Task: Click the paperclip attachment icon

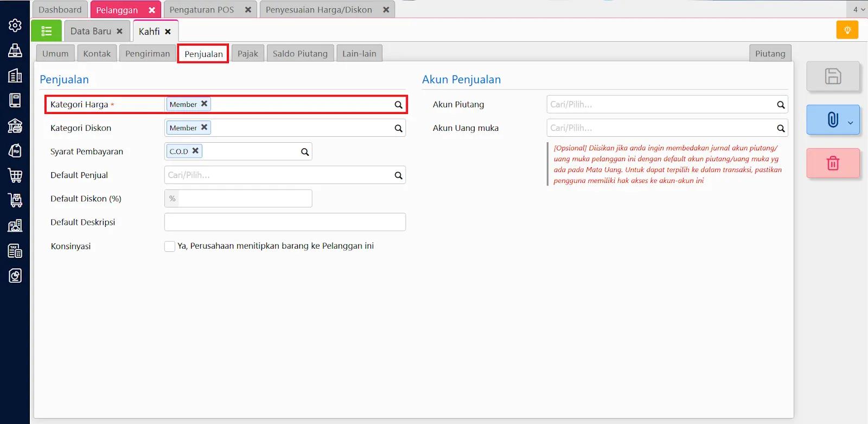Action: 832,119
